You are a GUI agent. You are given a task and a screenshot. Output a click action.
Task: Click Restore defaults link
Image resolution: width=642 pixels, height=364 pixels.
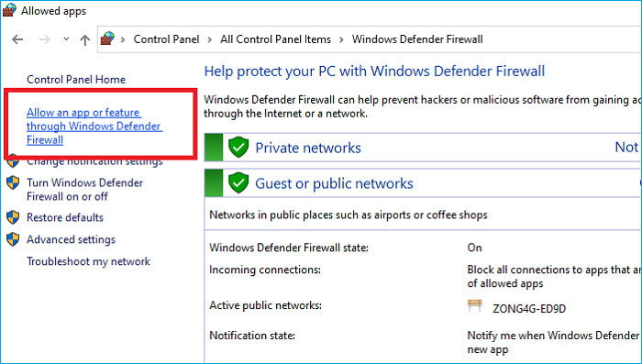[x=65, y=217]
